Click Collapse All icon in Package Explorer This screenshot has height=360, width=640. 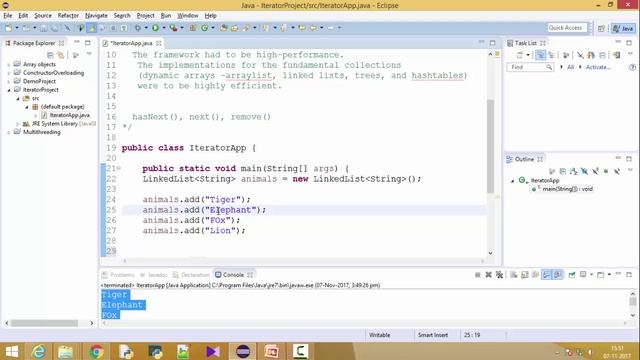50,55
